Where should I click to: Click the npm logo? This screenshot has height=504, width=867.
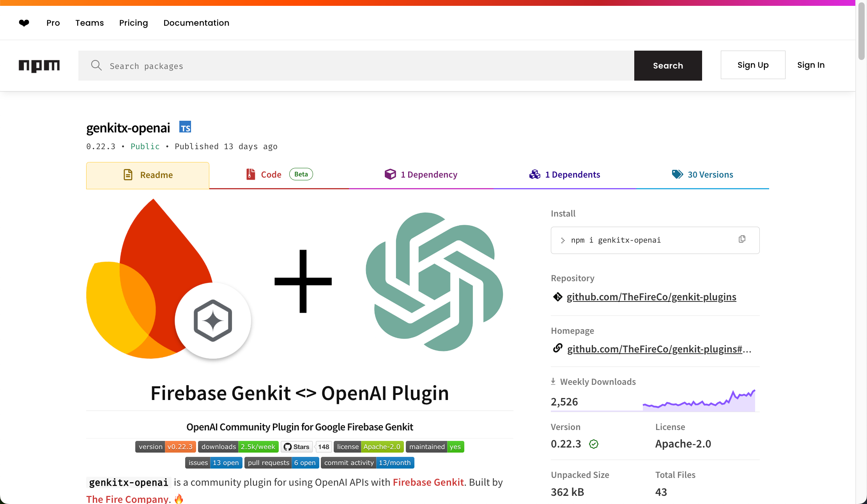pos(39,65)
